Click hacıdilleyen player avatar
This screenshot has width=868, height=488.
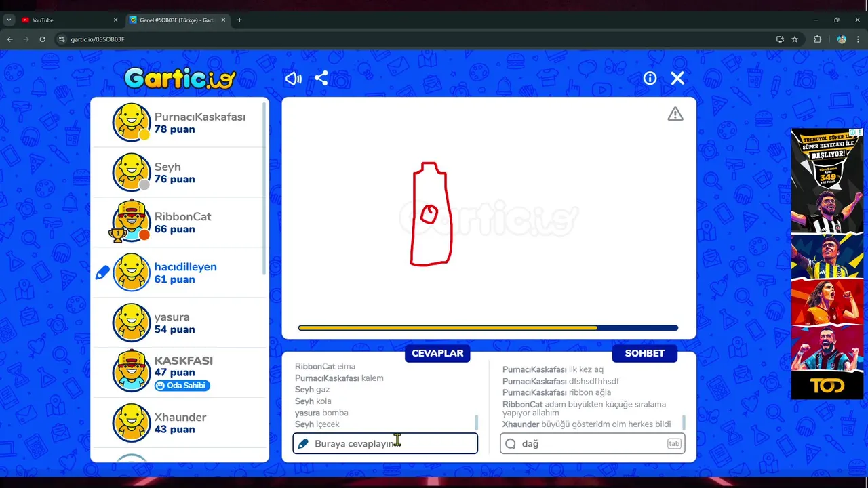[x=131, y=272]
